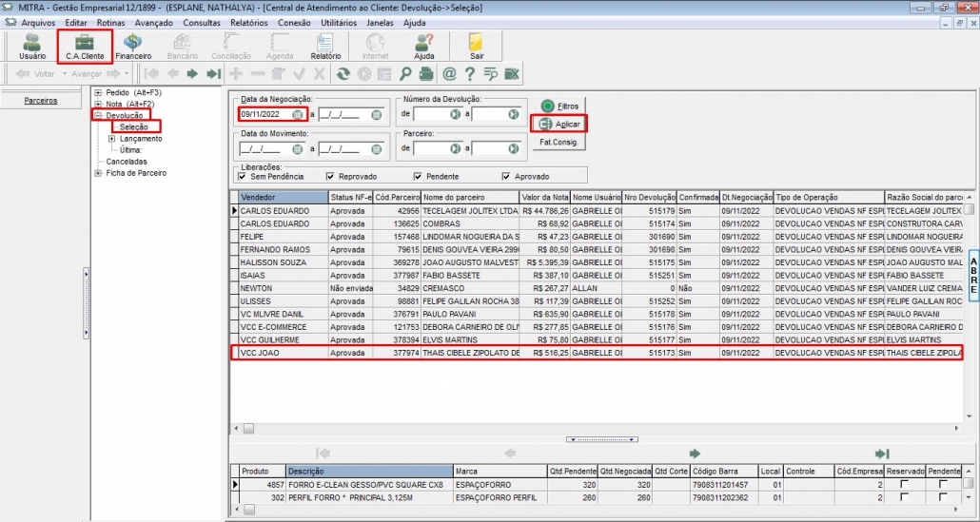This screenshot has width=980, height=522.
Task: Toggle the Aprovado checkbox
Action: click(x=505, y=176)
